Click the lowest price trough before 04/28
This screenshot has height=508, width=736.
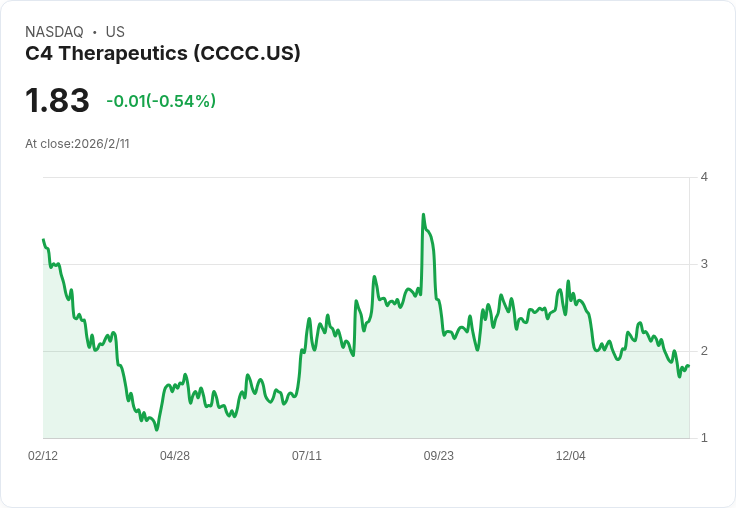click(x=157, y=429)
